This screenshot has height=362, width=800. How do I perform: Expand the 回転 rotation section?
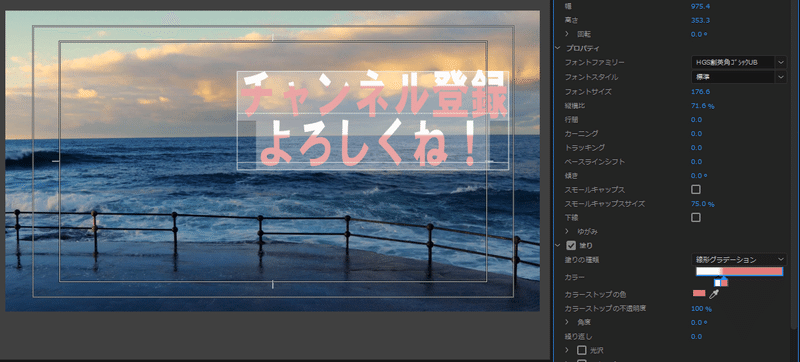pyautogui.click(x=567, y=34)
